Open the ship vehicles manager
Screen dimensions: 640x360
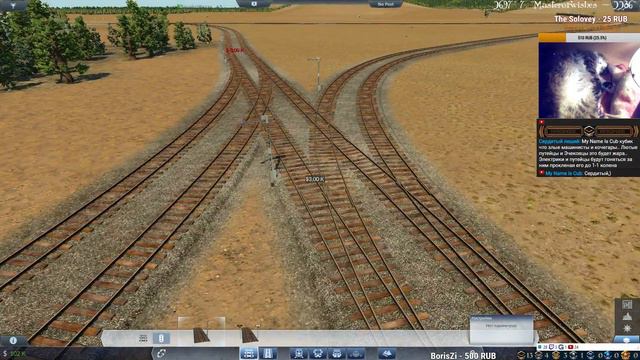click(356, 353)
